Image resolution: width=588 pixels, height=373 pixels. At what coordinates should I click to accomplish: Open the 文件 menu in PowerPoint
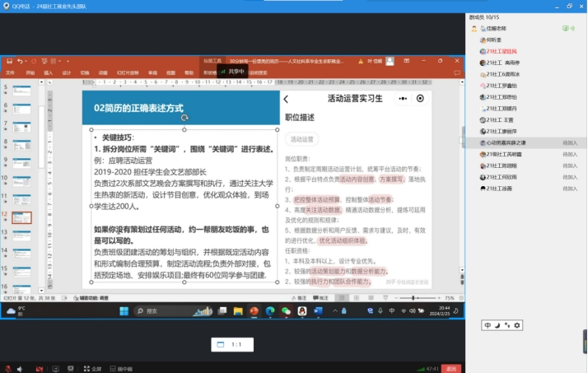11,72
